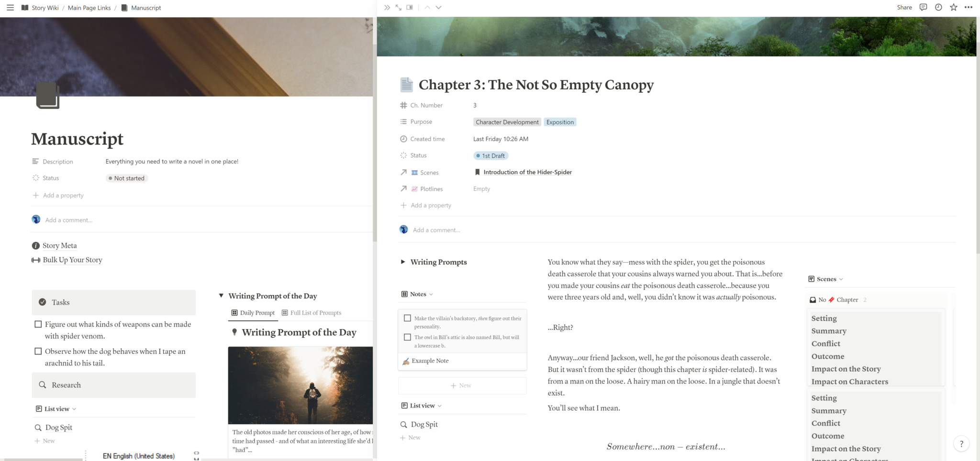View page update history via clock icon
This screenshot has height=461, width=980.
tap(938, 7)
